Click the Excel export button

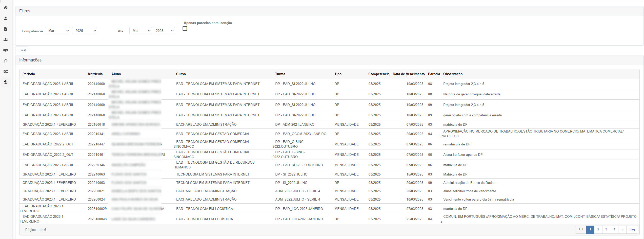[22, 50]
